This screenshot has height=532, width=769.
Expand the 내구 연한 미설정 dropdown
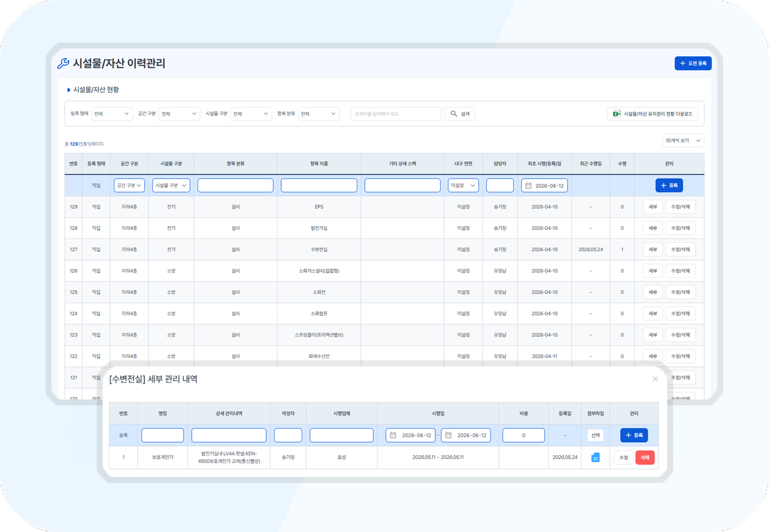(x=463, y=186)
